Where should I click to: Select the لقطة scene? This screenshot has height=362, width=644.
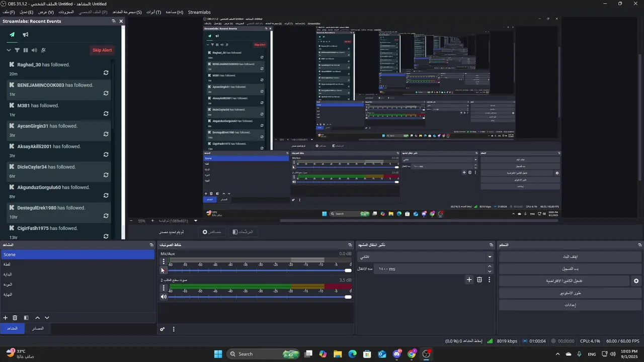pos(77,264)
